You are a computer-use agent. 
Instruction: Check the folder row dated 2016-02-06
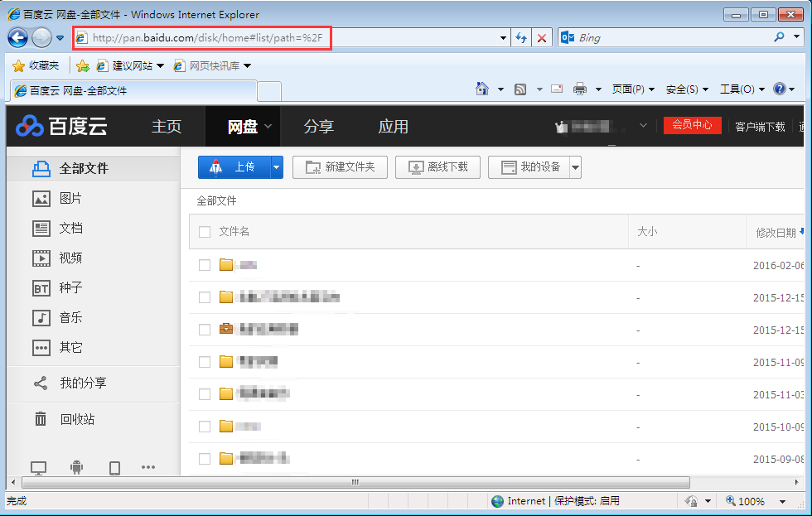tap(205, 265)
